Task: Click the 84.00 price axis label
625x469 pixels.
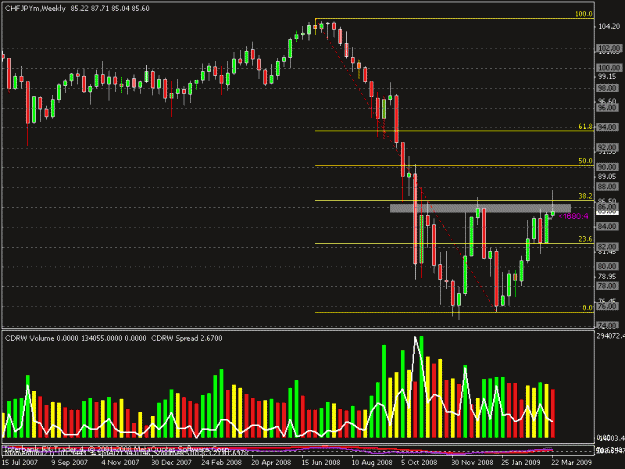Action: pyautogui.click(x=607, y=227)
